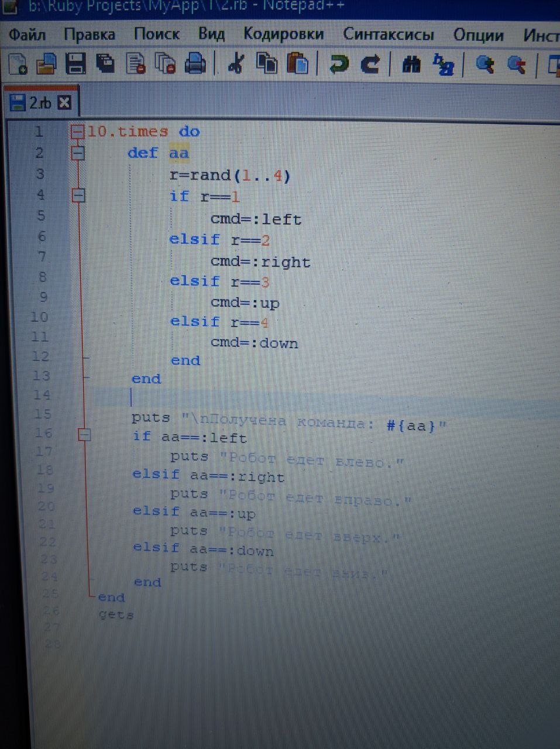Click the Open file folder icon
This screenshot has width=560, height=749.
pyautogui.click(x=46, y=63)
